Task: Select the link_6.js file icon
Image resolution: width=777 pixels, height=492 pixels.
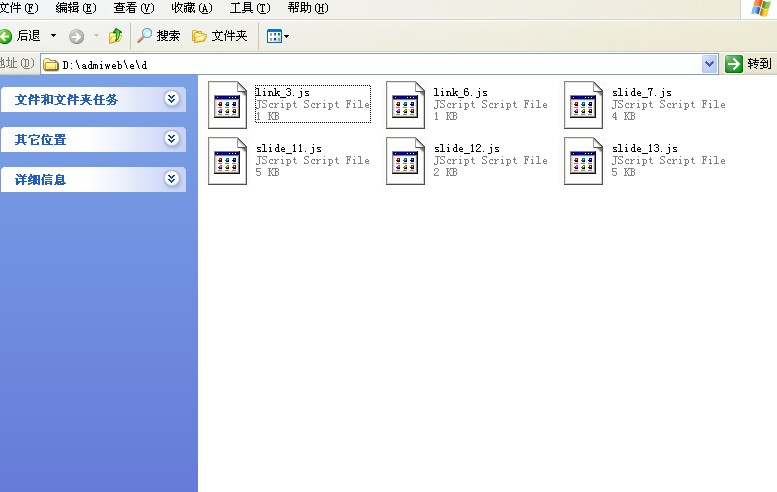Action: [x=405, y=104]
